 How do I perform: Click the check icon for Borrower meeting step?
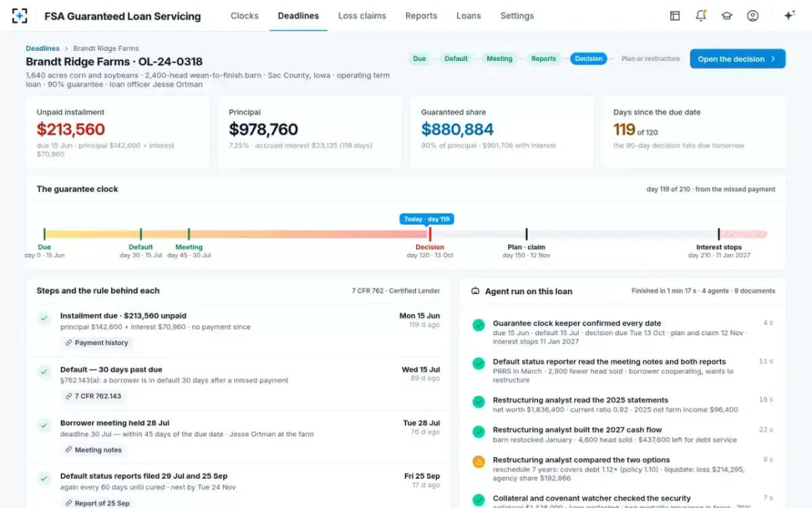[x=44, y=425]
